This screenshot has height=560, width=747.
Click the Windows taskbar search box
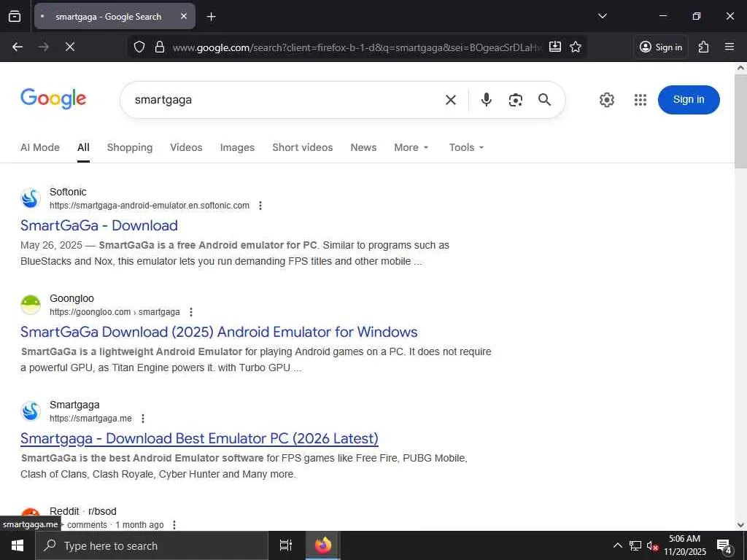[x=152, y=545]
